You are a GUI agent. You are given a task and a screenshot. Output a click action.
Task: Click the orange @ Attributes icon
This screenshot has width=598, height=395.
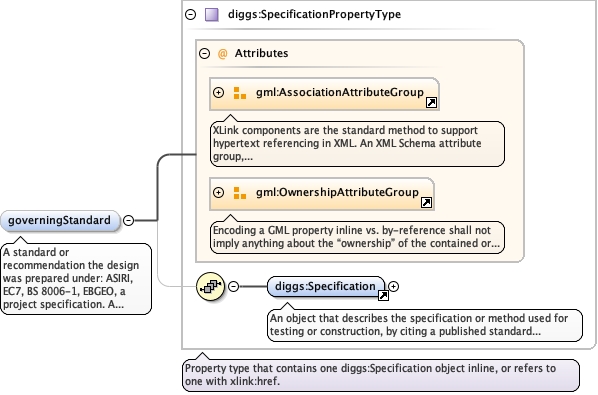click(x=222, y=53)
